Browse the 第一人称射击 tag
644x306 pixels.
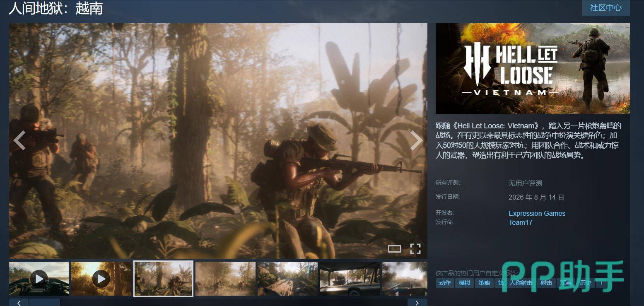(x=515, y=283)
